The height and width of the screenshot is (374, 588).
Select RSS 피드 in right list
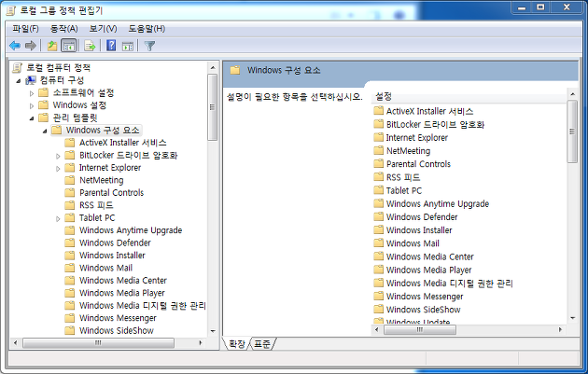point(403,177)
